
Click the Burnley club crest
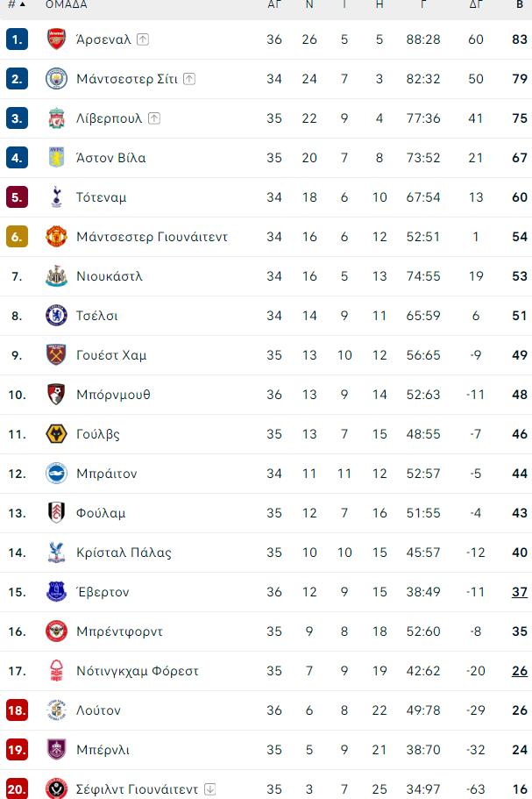click(55, 749)
